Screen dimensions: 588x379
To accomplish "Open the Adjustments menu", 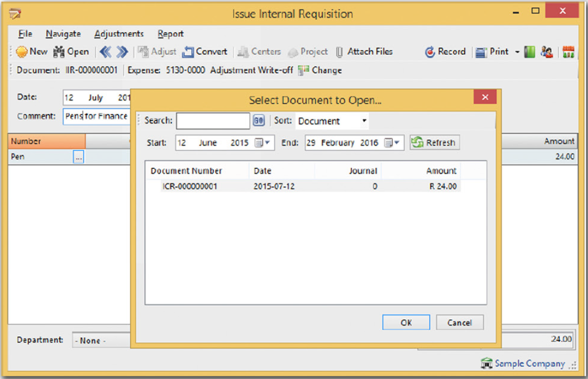I will point(119,34).
